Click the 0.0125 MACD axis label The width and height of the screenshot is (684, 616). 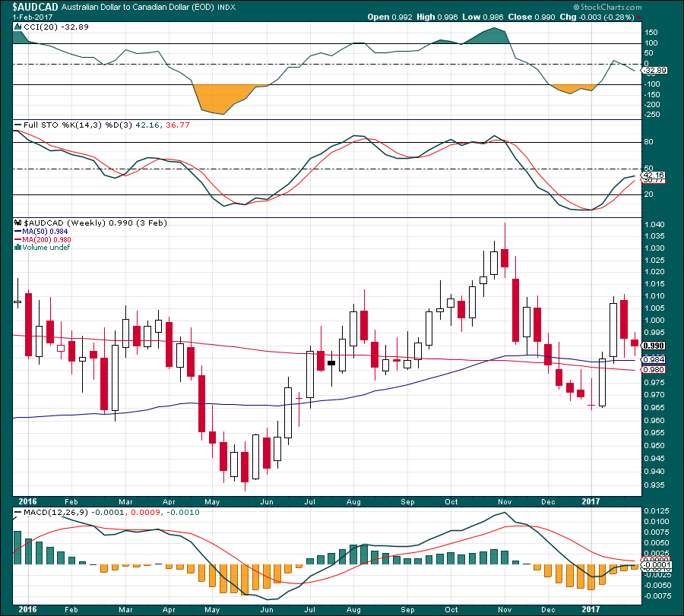[657, 511]
